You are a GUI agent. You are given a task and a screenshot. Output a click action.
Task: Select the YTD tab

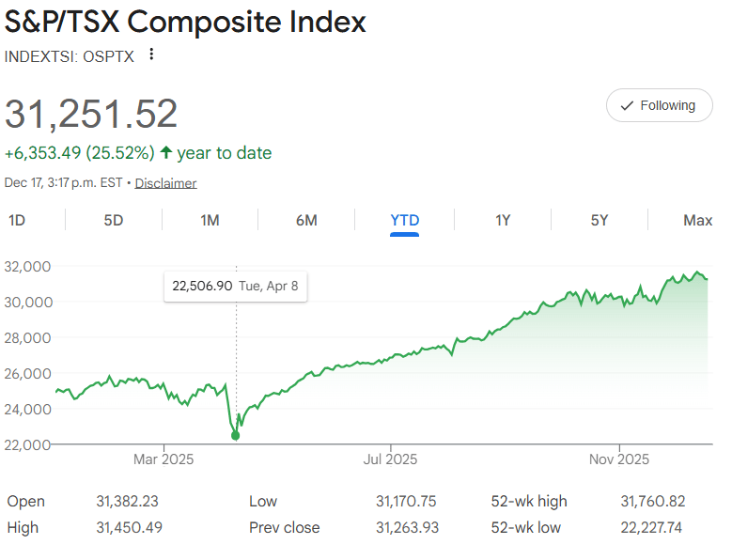[x=404, y=220]
